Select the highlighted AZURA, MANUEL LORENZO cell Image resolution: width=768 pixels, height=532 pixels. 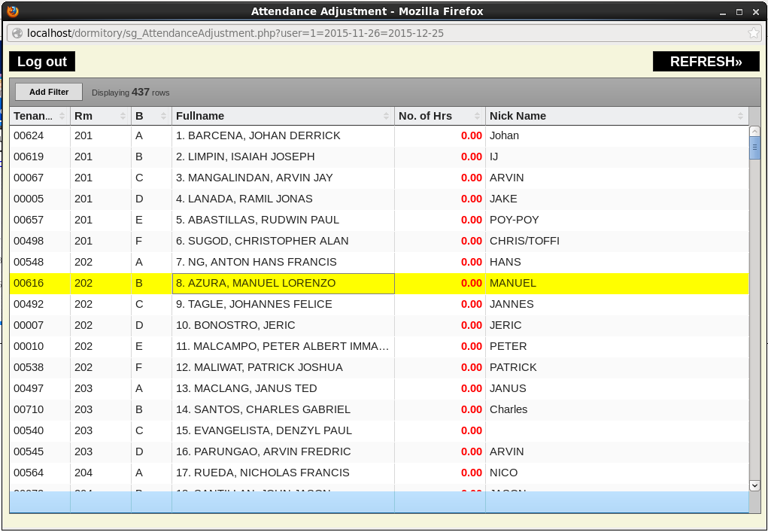point(283,284)
